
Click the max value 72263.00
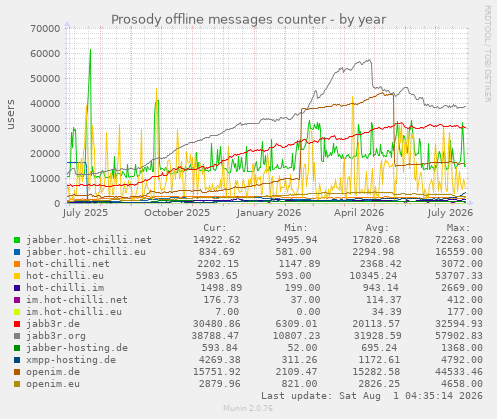[x=459, y=240]
